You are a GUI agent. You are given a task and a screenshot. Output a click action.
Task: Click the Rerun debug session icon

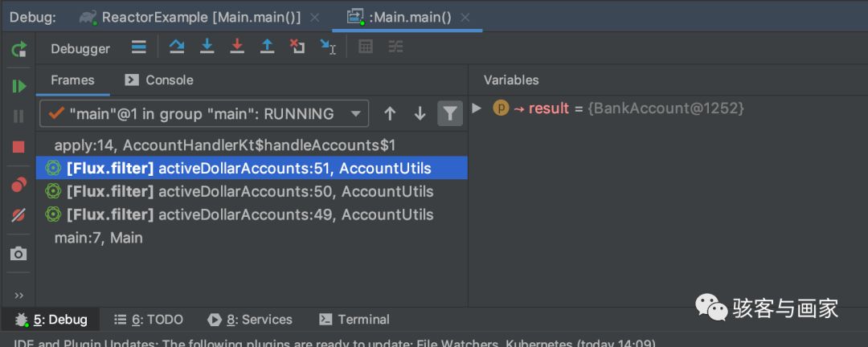click(18, 50)
